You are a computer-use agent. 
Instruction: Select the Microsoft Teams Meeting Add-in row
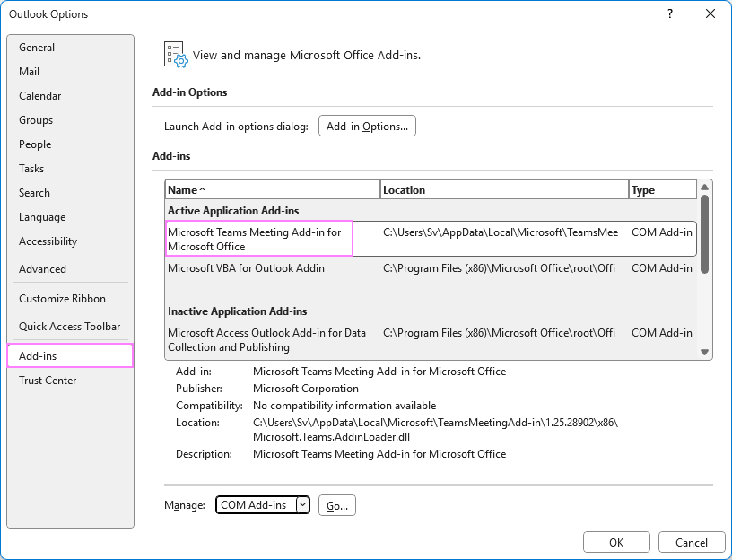click(258, 237)
